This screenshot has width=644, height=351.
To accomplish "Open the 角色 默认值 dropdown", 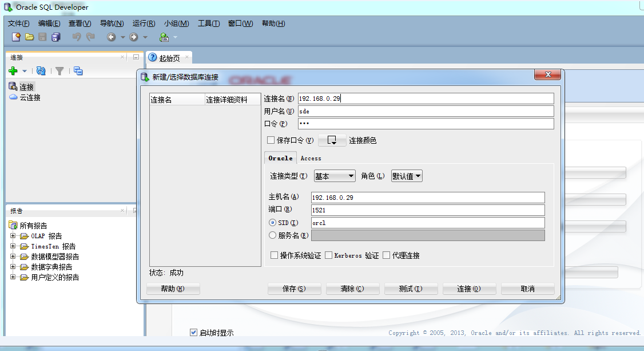I will tap(407, 176).
